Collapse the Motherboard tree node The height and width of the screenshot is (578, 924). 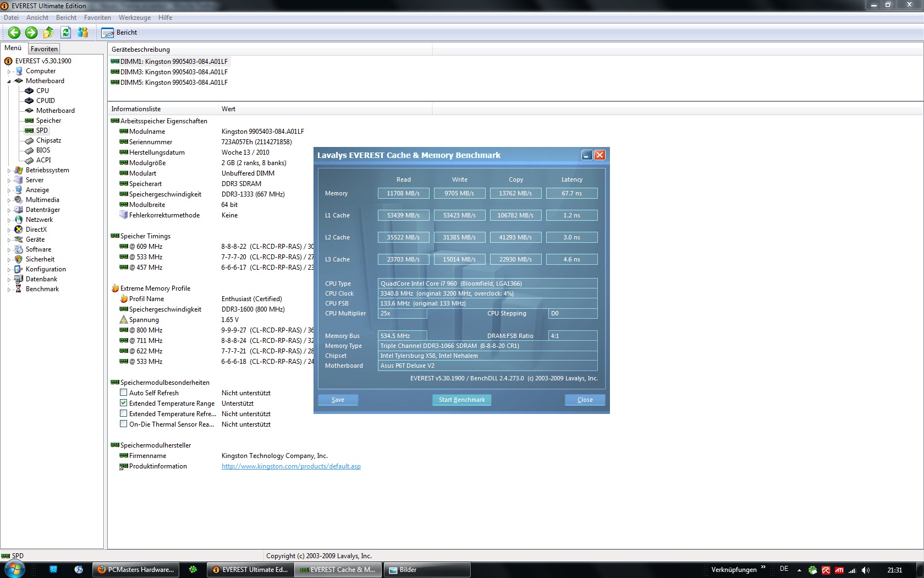click(x=9, y=81)
